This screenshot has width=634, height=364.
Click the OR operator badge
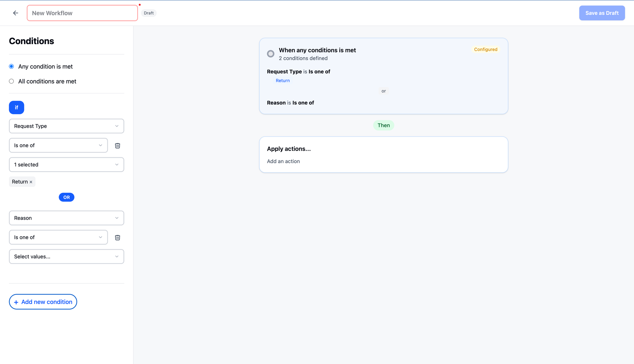click(x=66, y=198)
